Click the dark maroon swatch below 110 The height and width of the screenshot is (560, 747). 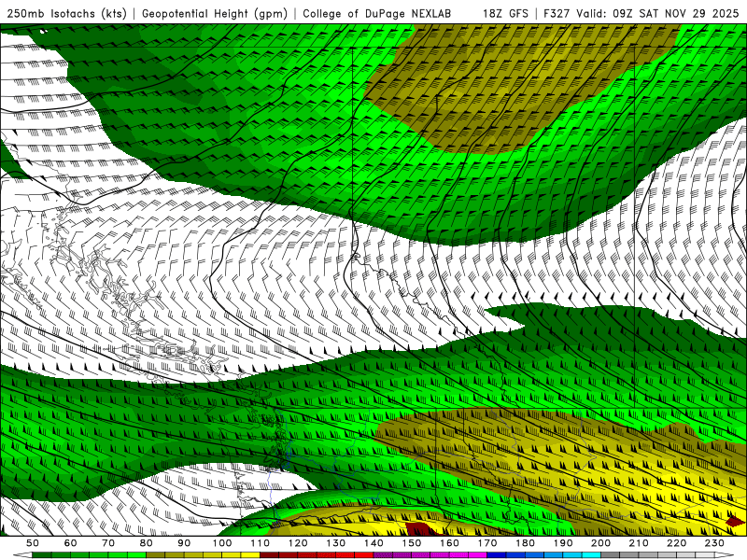(269, 554)
